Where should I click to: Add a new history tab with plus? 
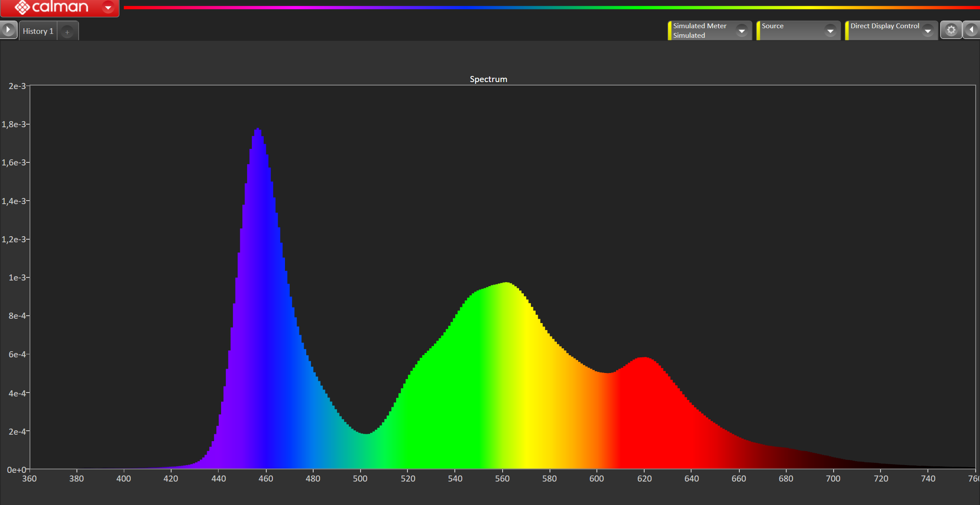pyautogui.click(x=67, y=32)
